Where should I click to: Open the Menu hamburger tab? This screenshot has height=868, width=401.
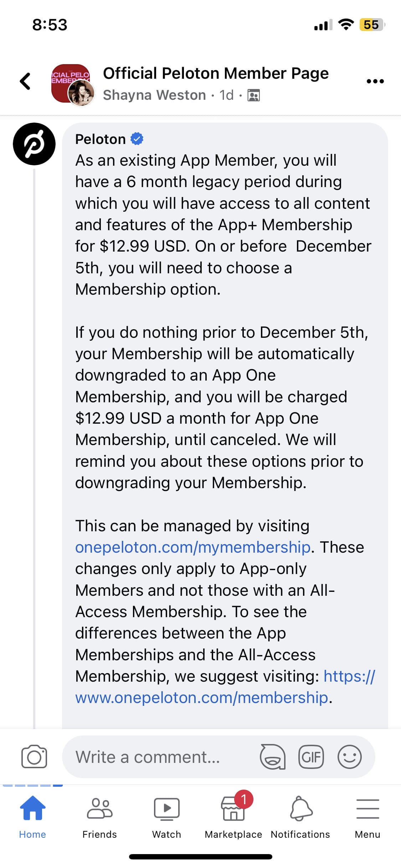(x=367, y=817)
